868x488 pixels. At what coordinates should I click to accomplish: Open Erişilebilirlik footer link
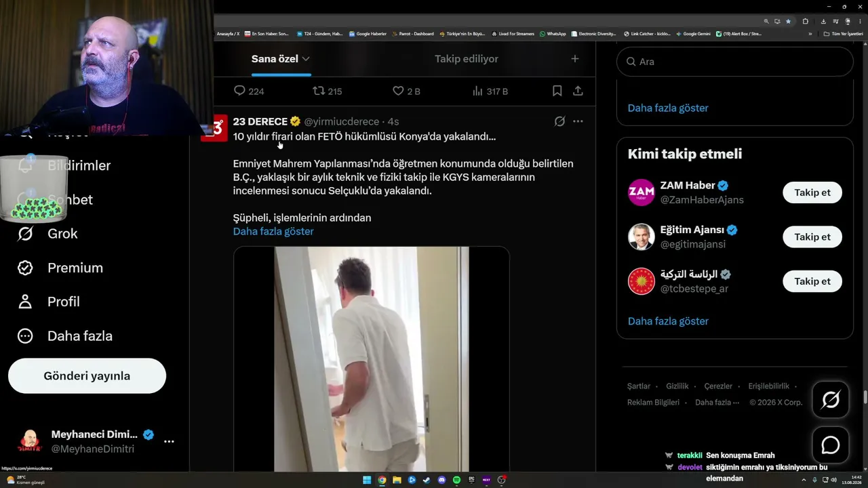pos(768,386)
